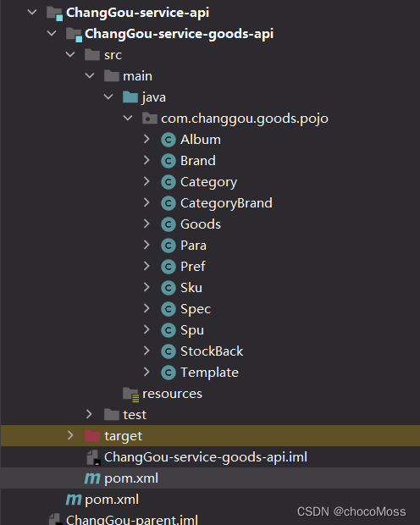Collapse the main folder

[90, 75]
